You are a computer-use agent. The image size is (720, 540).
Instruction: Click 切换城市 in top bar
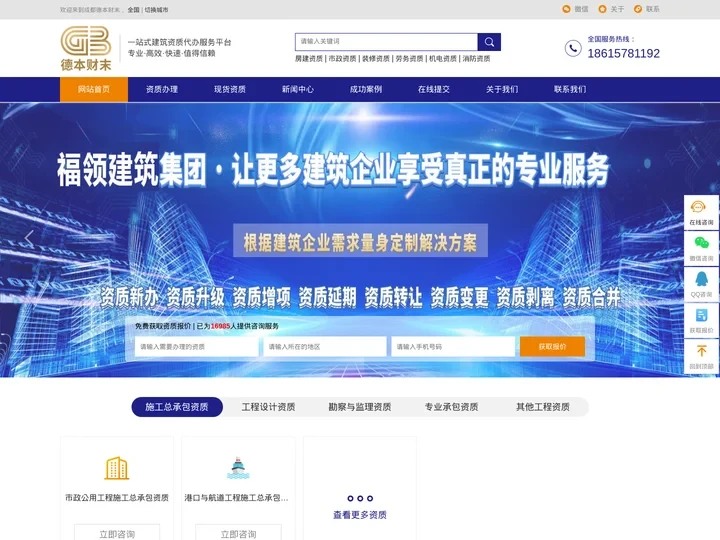156,10
